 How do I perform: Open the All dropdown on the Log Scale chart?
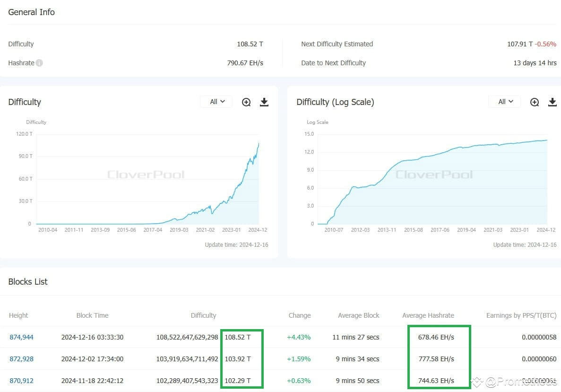pyautogui.click(x=504, y=101)
